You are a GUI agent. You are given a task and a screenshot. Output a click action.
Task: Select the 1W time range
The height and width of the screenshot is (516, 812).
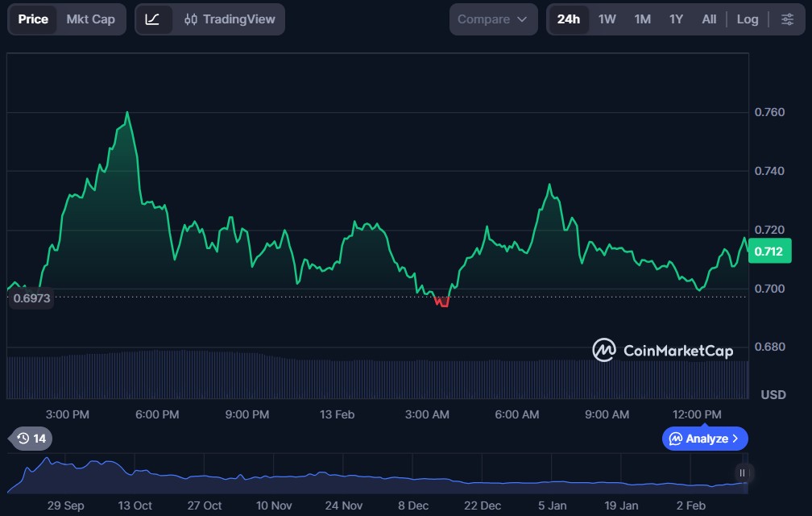coord(607,19)
